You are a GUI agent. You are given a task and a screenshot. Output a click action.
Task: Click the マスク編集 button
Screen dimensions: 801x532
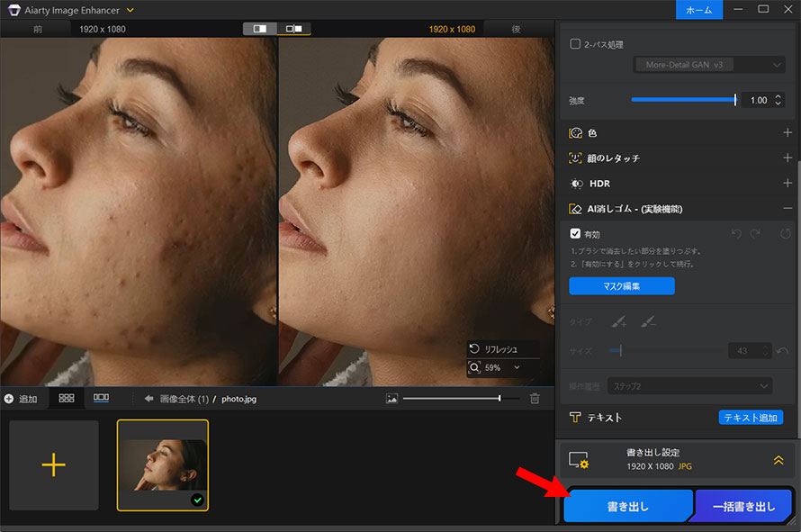tap(621, 285)
